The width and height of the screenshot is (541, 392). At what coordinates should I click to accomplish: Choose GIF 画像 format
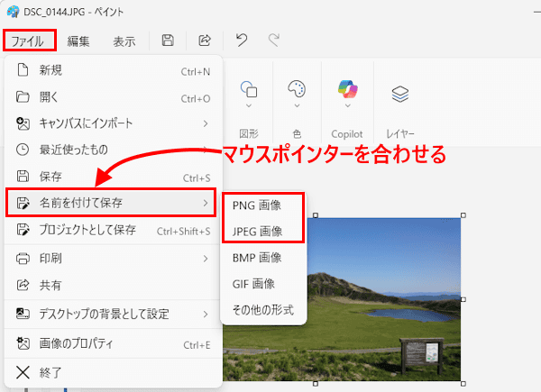pyautogui.click(x=263, y=284)
